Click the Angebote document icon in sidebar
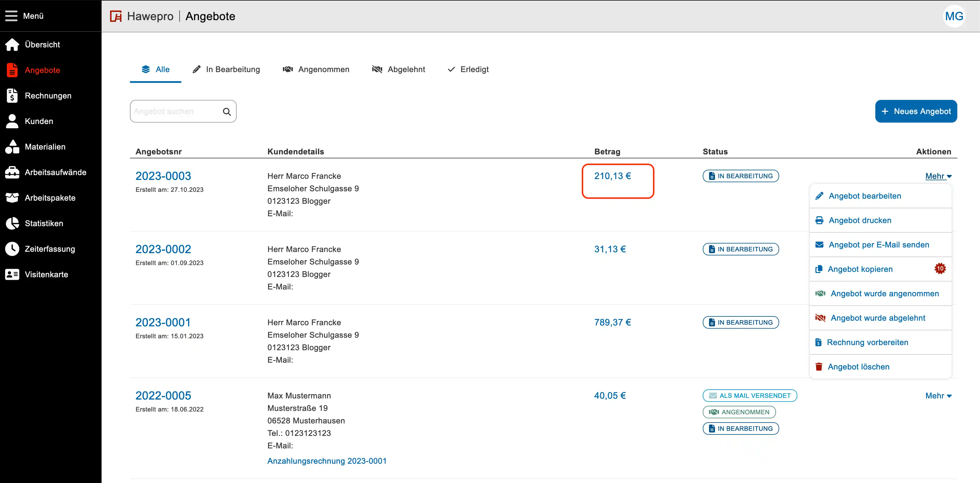 point(12,70)
